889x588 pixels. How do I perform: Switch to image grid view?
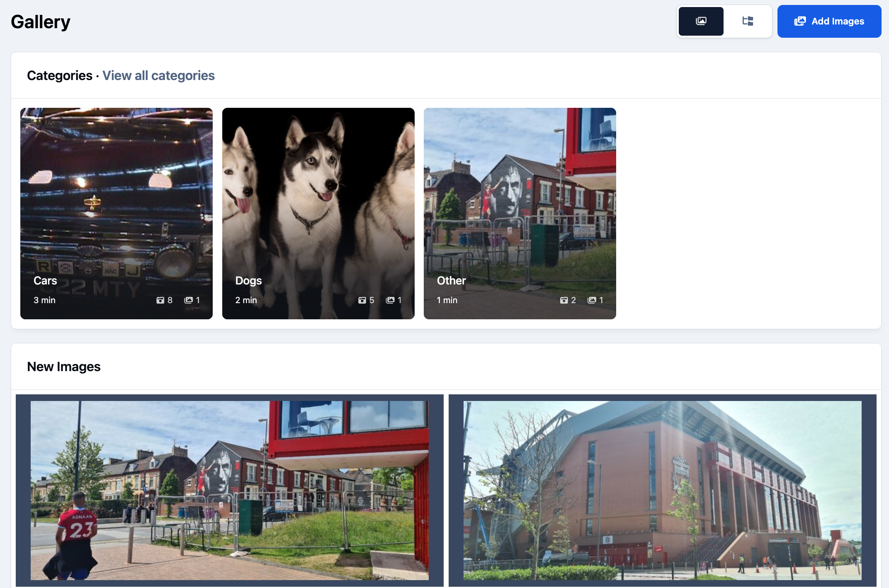coord(701,21)
